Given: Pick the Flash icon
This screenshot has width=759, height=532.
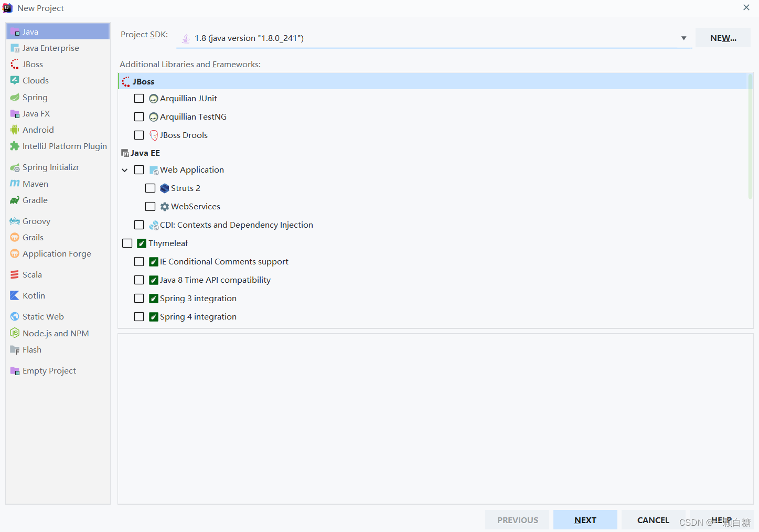Looking at the screenshot, I should pos(15,350).
